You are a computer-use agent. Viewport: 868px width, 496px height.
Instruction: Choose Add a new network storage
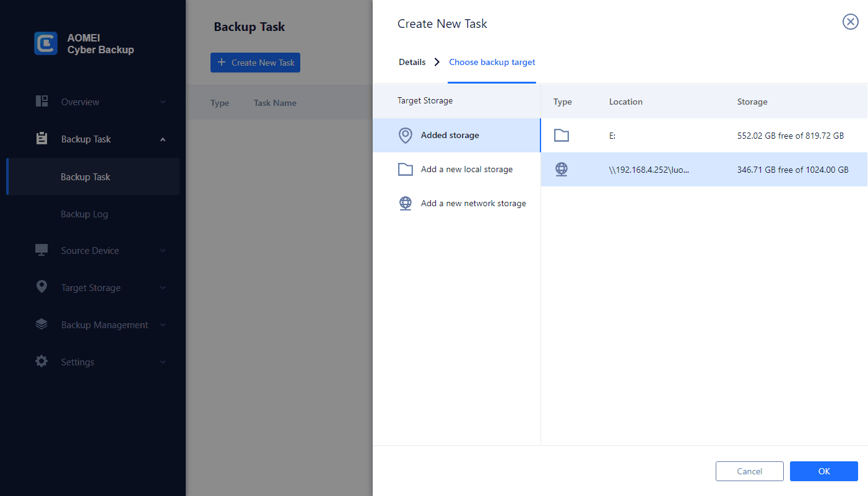tap(473, 203)
